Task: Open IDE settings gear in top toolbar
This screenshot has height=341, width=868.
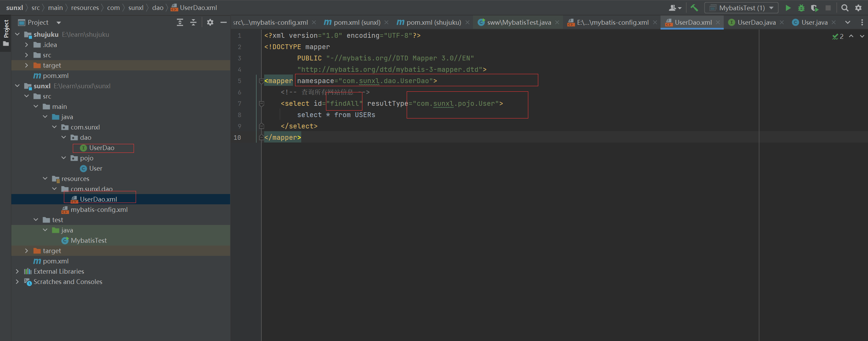Action: 858,8
